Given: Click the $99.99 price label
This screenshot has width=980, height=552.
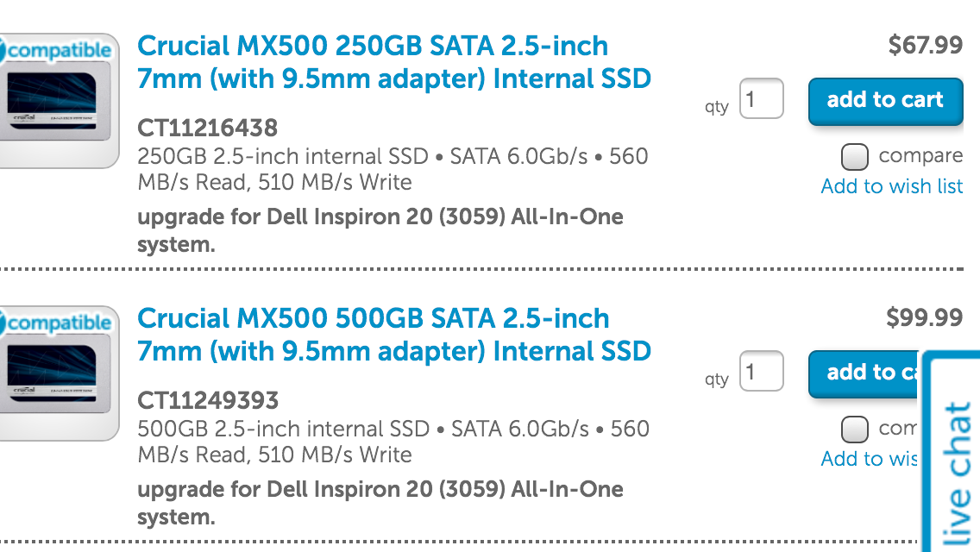Looking at the screenshot, I should pyautogui.click(x=925, y=317).
